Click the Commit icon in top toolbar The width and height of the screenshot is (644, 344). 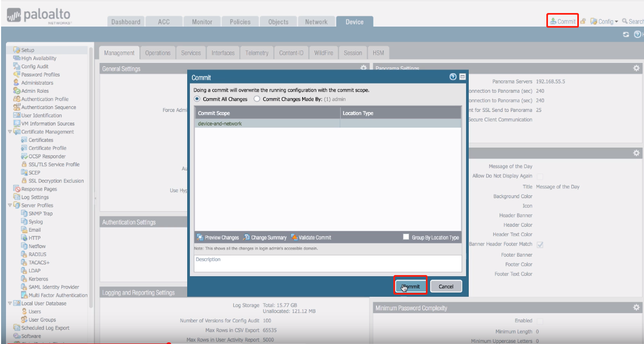coord(553,22)
